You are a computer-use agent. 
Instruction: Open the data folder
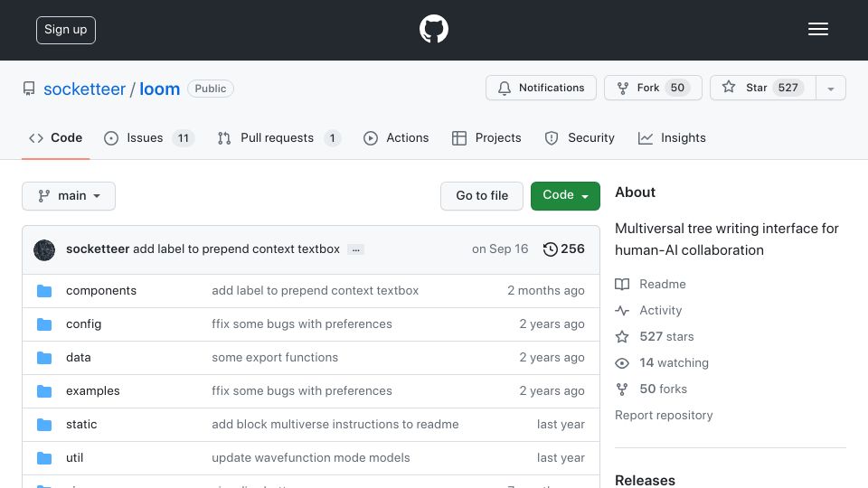pos(78,358)
